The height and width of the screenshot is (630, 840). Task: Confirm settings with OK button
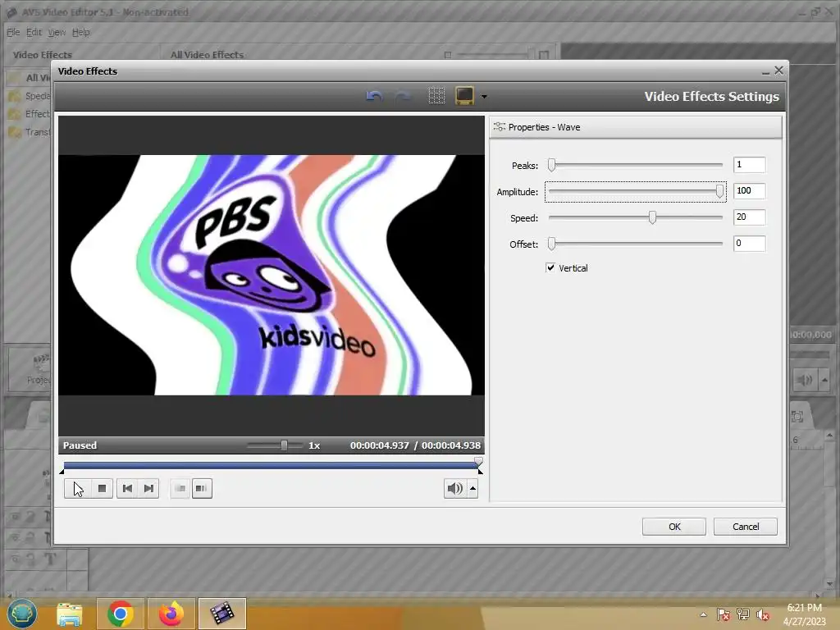674,527
